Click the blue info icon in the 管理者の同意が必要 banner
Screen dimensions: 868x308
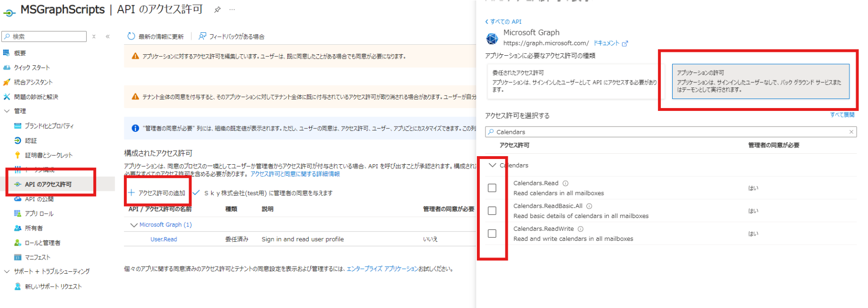tap(135, 128)
